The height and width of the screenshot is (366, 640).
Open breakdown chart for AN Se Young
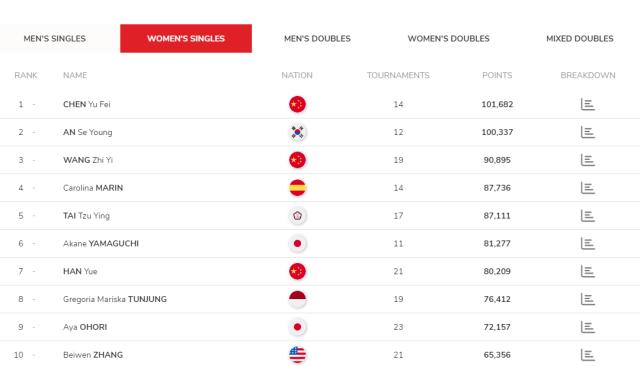pos(587,132)
